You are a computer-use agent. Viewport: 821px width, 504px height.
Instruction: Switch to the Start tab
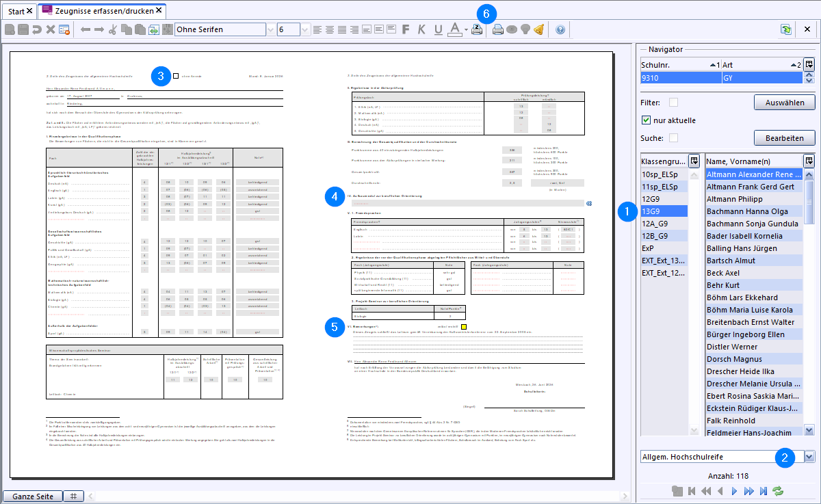[x=16, y=11]
